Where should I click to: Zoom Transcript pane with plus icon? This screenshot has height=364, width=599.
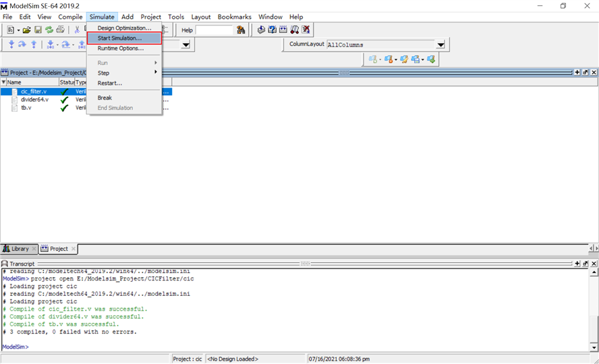[x=577, y=264]
